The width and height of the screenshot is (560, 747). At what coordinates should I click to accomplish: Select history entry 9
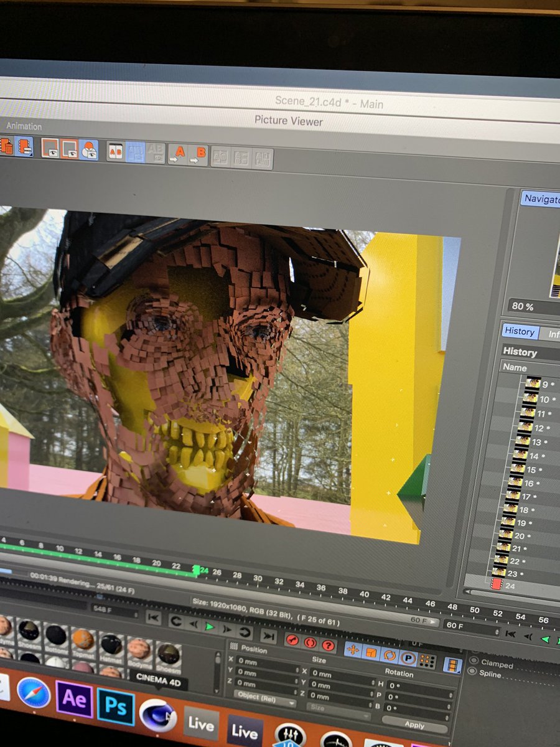(x=541, y=384)
